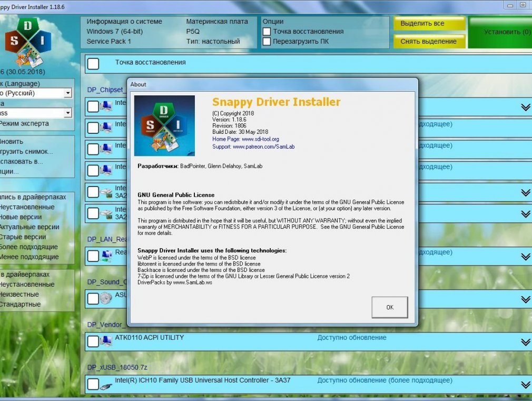This screenshot has width=532, height=401.
Task: Click Выделить все button
Action: pos(429,23)
